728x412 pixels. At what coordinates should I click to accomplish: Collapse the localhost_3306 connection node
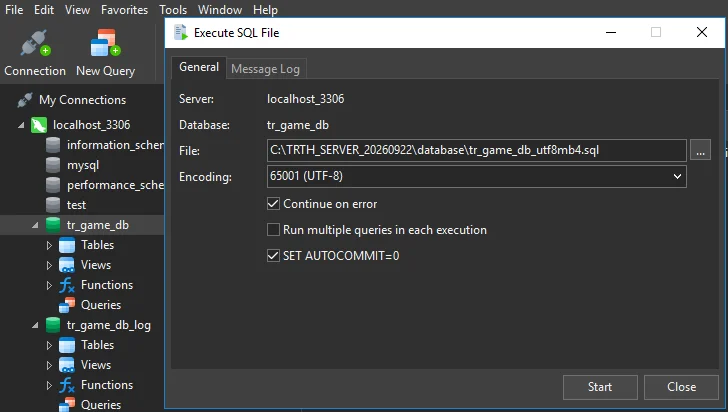coord(21,125)
